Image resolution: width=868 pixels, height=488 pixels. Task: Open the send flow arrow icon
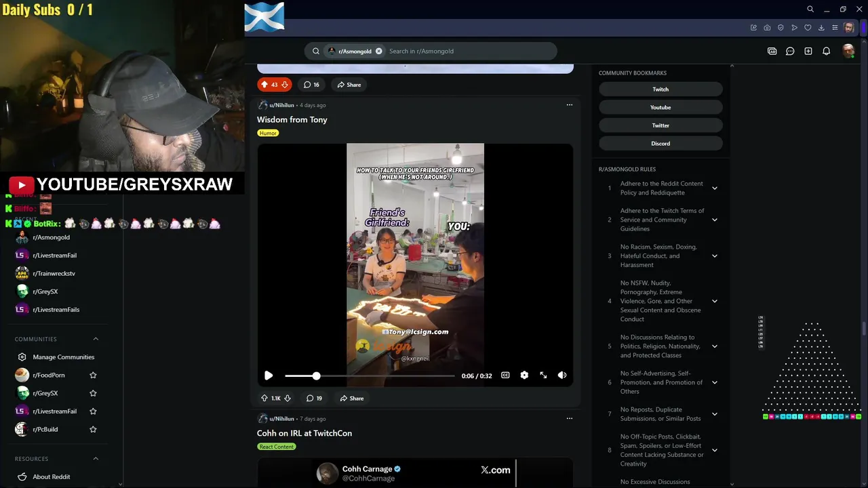pos(794,28)
